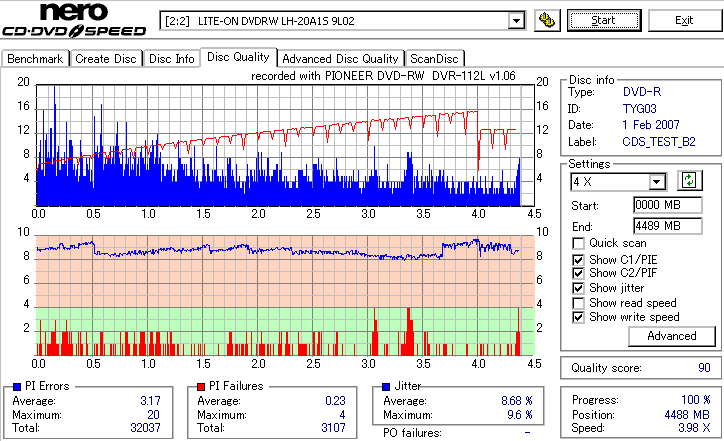Turn off Show write speed

578,317
